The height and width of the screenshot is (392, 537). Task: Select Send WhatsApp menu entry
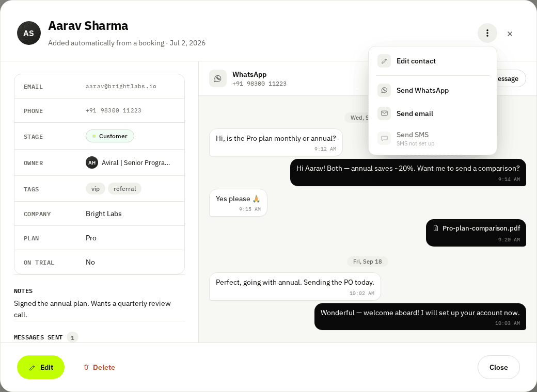[433, 90]
